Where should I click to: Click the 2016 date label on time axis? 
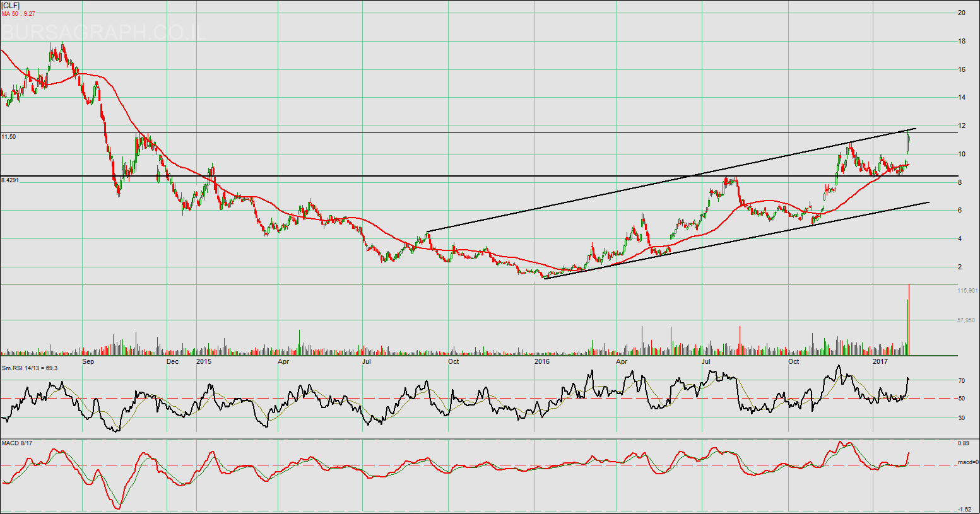[x=542, y=362]
